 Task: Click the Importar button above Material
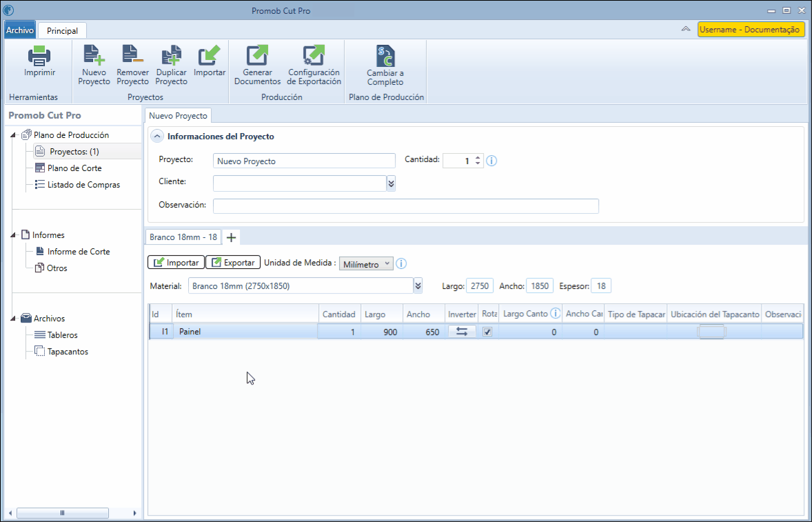pyautogui.click(x=176, y=263)
